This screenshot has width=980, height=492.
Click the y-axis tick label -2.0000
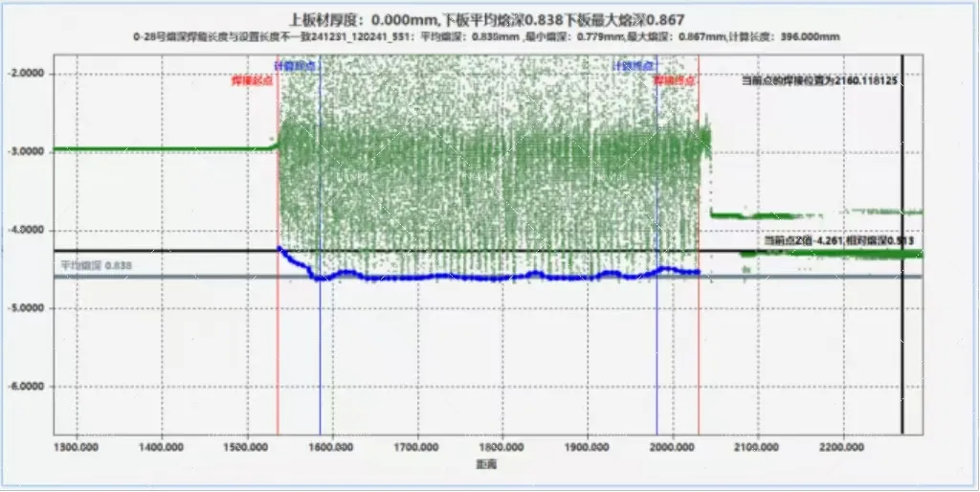27,74
